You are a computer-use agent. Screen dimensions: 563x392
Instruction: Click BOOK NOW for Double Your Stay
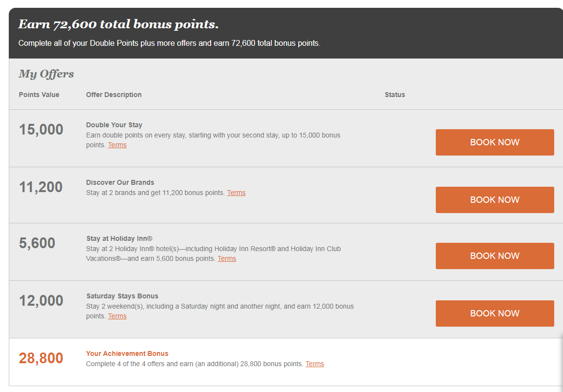(x=495, y=142)
